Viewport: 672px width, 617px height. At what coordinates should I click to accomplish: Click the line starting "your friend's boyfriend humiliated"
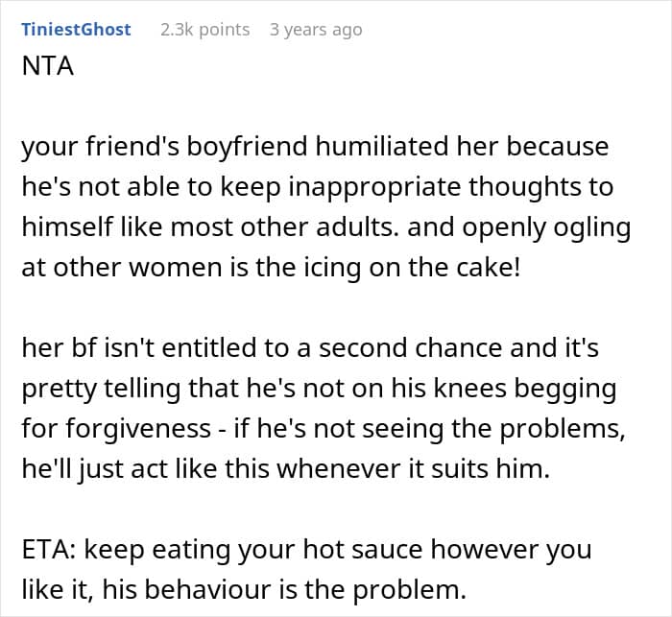point(315,147)
